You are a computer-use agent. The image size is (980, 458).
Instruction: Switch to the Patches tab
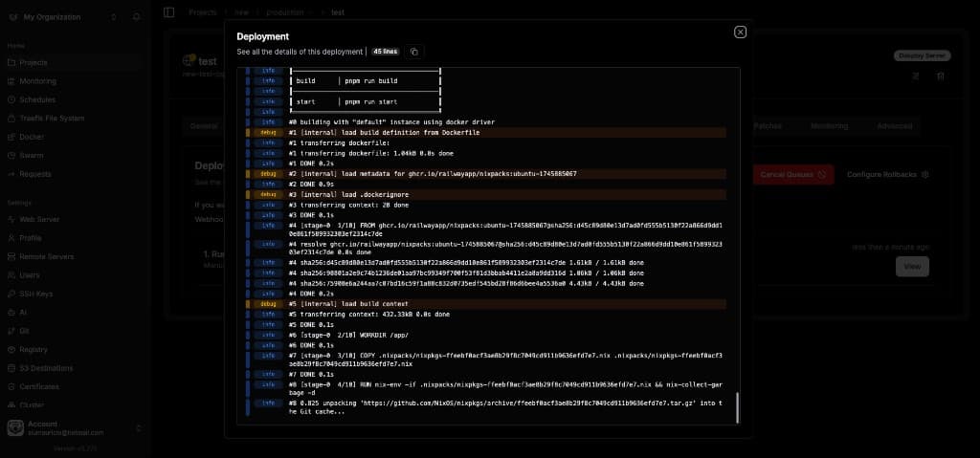pos(767,125)
